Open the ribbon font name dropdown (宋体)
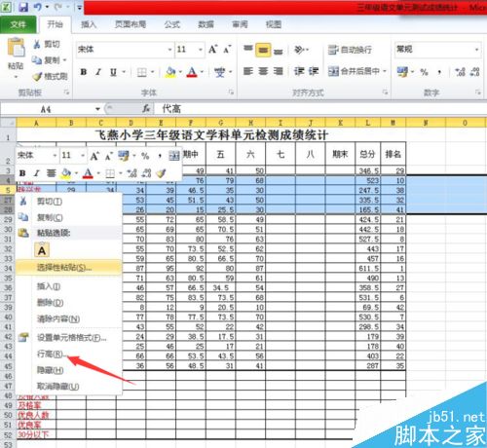This screenshot has height=448, width=487. pyautogui.click(x=169, y=50)
